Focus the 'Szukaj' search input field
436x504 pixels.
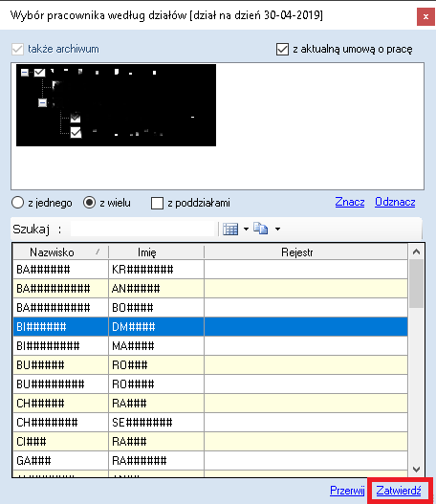pyautogui.click(x=142, y=230)
